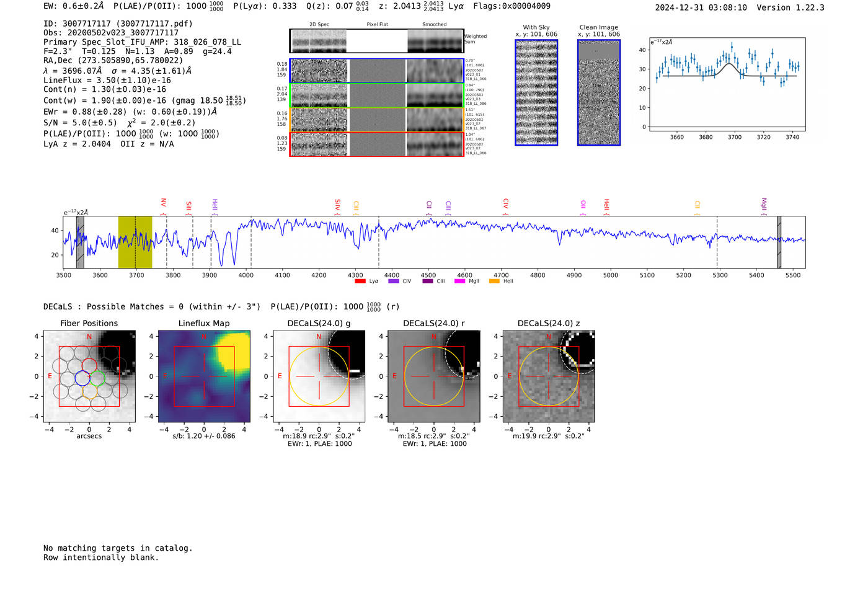Click the orange fiber circle in Fiber Positions
Viewport: 868px width, 591px height.
pyautogui.click(x=90, y=391)
